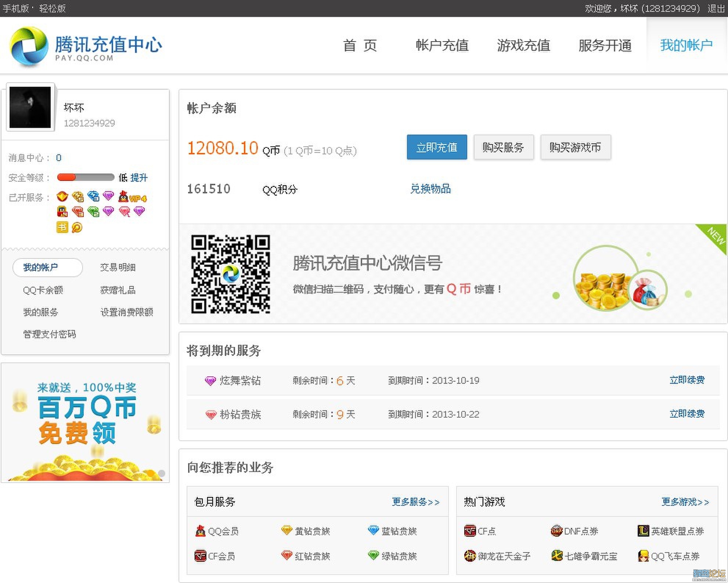Click the yellow diamond level 5 badge

(78, 197)
